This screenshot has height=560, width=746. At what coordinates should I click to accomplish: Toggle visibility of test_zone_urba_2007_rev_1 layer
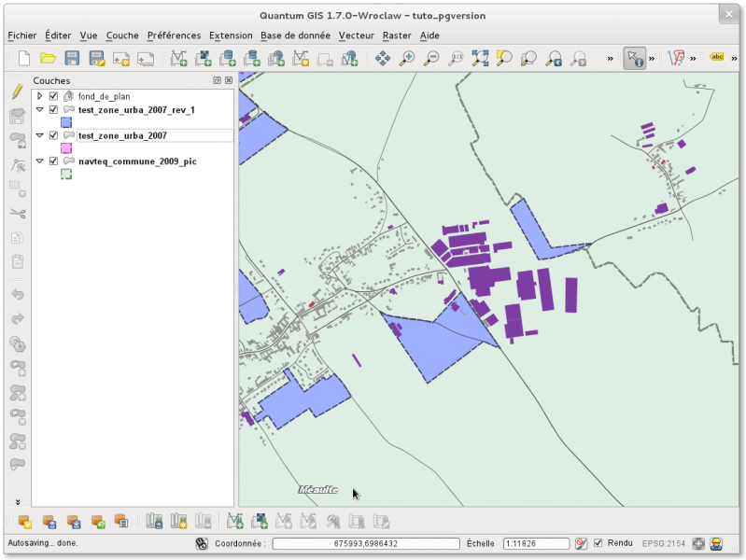click(53, 109)
